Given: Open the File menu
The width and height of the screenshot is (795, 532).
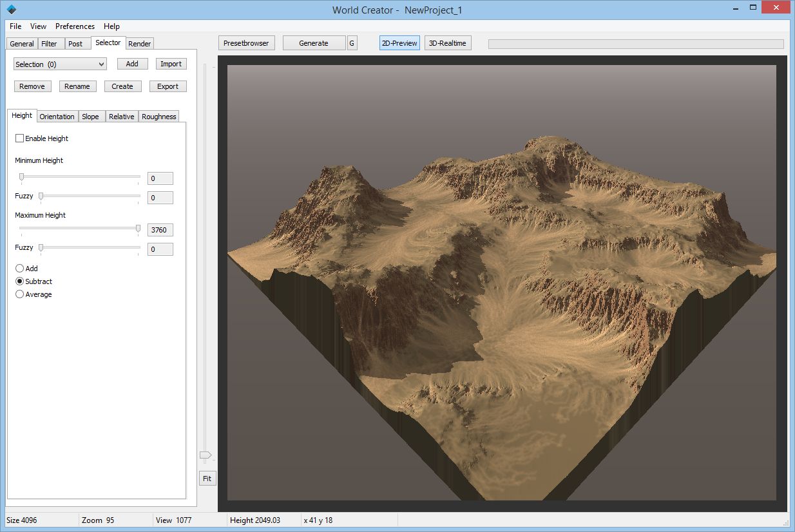Looking at the screenshot, I should (x=14, y=26).
